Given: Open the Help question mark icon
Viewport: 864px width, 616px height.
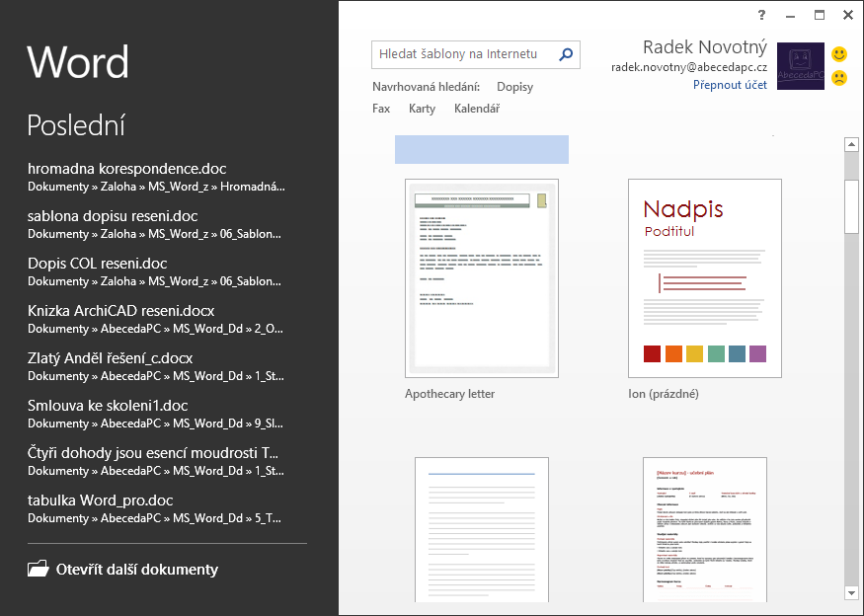Looking at the screenshot, I should pos(762,15).
